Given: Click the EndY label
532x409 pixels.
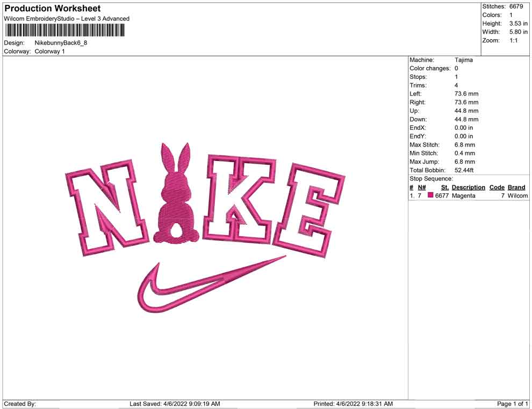Looking at the screenshot, I should point(418,136).
